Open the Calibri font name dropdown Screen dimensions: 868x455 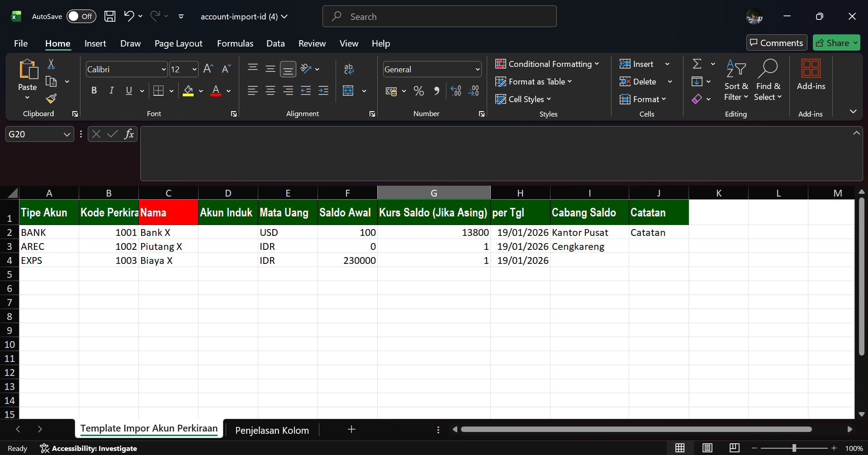(x=164, y=70)
